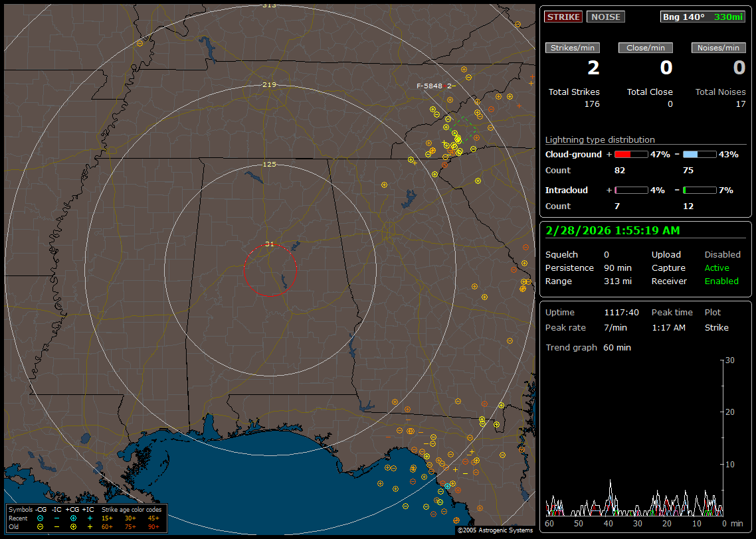Select the Close/min counter label
The image size is (756, 539).
(x=646, y=48)
